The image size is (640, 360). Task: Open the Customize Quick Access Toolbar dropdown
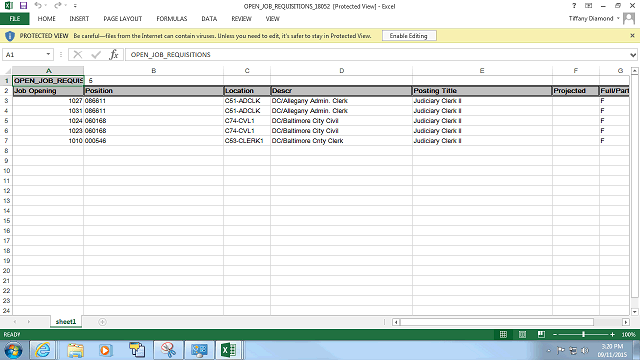coord(75,6)
